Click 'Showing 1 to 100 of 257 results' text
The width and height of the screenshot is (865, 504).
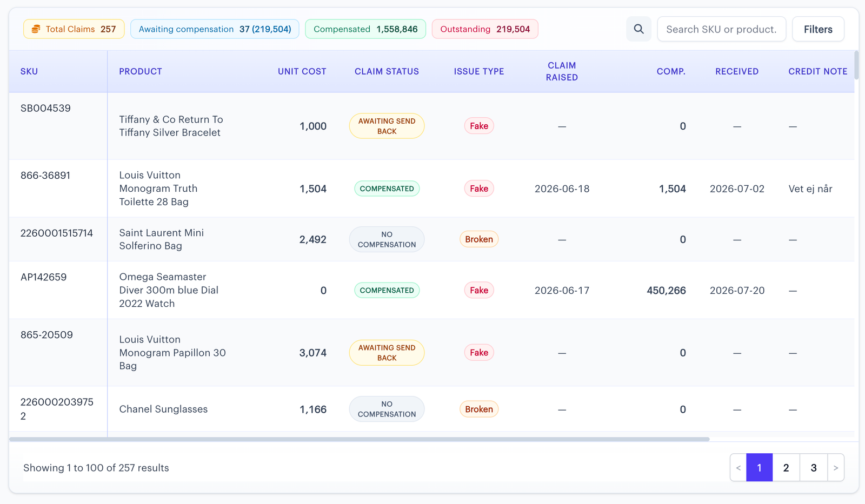coord(96,468)
